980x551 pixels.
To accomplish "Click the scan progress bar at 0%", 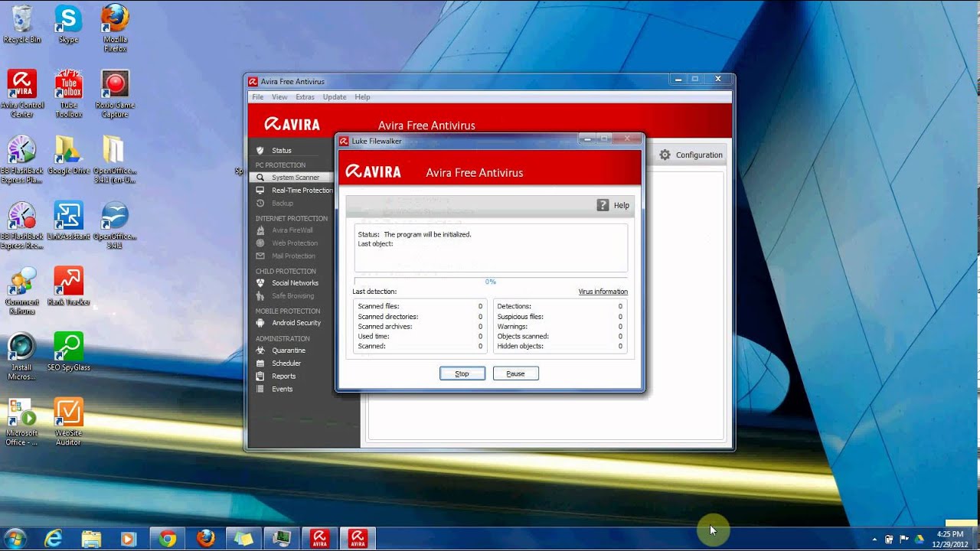I will click(490, 282).
